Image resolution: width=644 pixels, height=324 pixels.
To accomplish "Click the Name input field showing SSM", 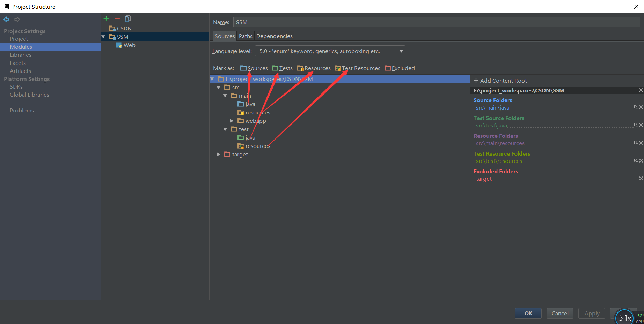I will (349, 22).
